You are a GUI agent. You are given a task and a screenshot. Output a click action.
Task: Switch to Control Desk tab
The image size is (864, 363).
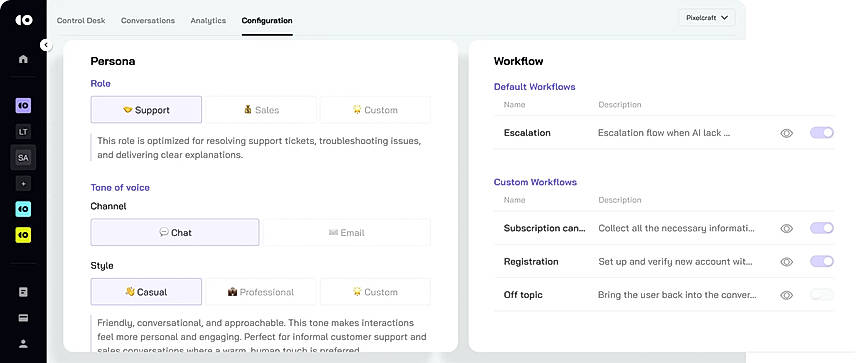point(81,20)
